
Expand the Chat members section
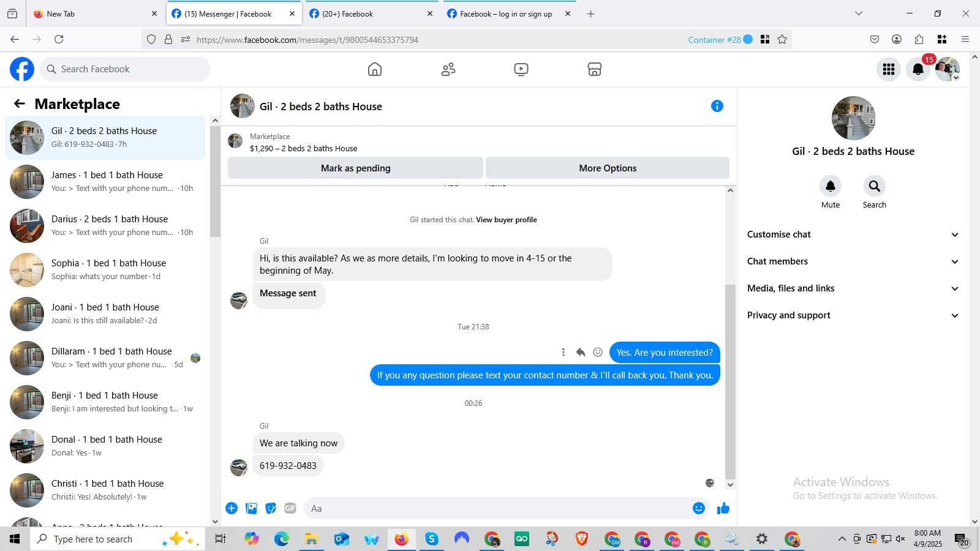853,261
